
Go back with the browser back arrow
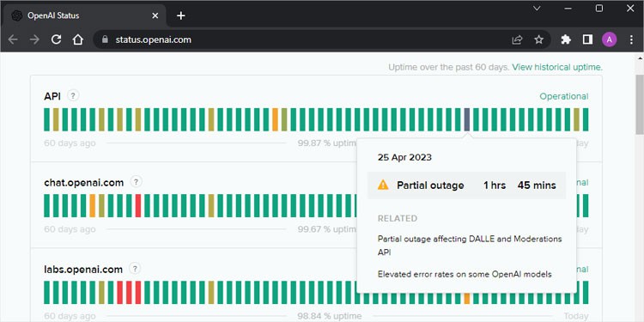click(x=13, y=39)
